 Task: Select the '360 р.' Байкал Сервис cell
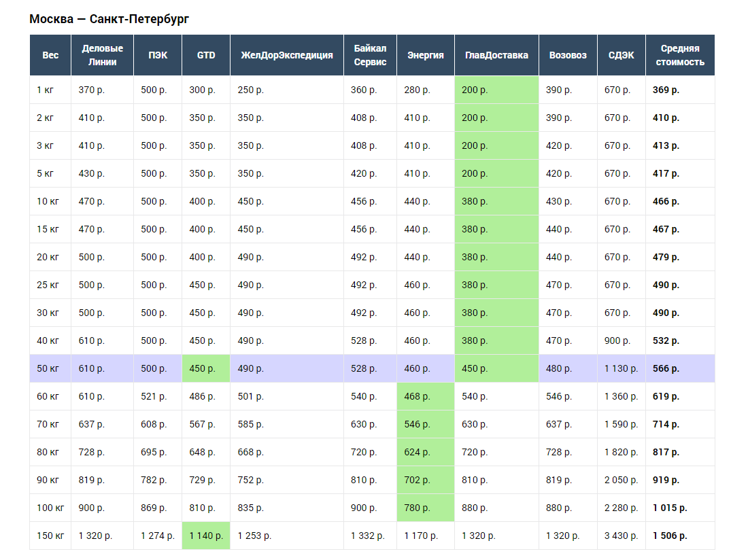(370, 90)
